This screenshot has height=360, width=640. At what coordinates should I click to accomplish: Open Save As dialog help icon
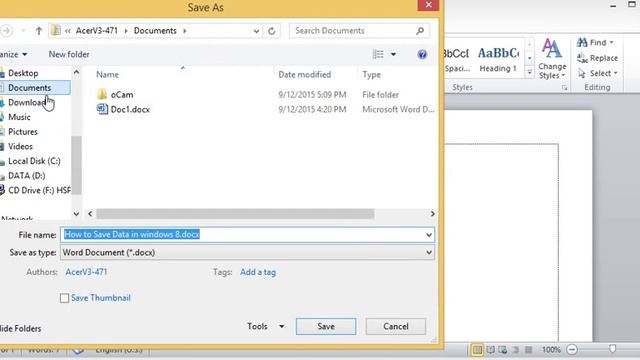pyautogui.click(x=422, y=54)
